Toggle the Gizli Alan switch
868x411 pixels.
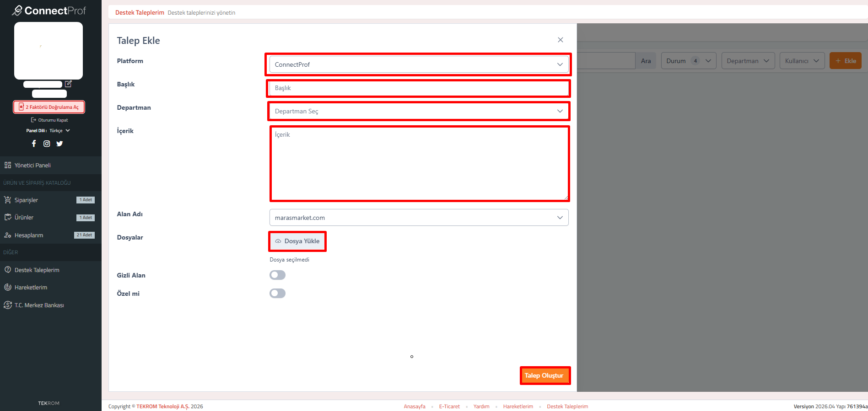pos(277,275)
